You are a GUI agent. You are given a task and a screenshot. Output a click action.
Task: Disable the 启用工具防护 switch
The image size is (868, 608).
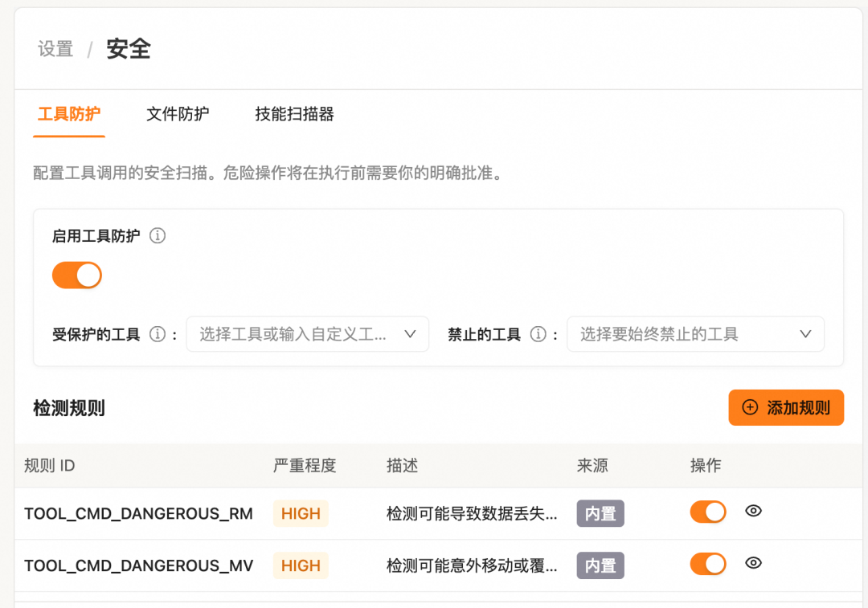(76, 275)
